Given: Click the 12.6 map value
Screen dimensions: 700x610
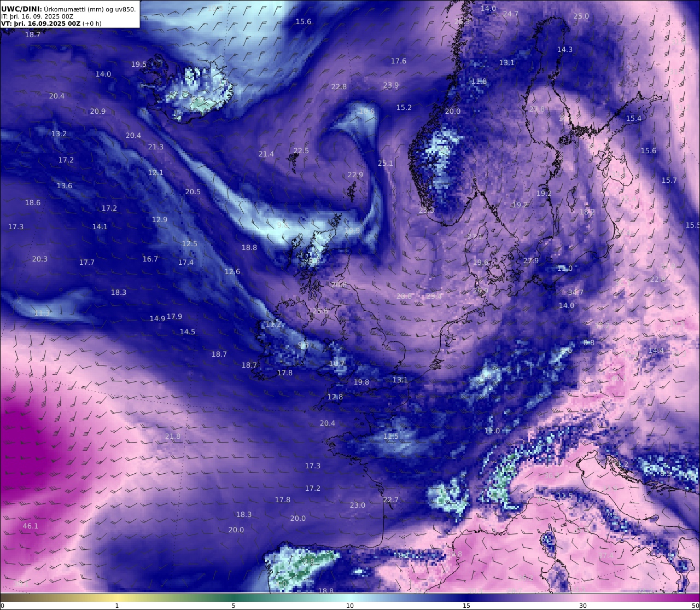Looking at the screenshot, I should click(x=232, y=272).
